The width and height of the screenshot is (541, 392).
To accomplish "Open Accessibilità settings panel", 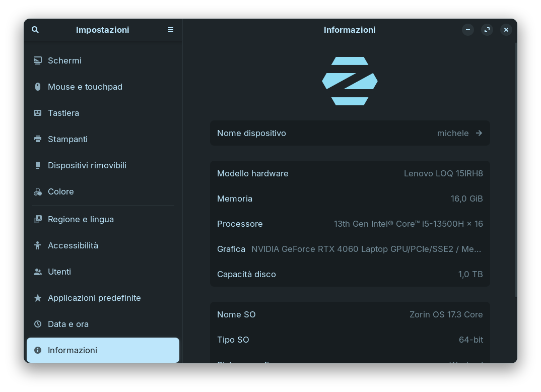I will point(73,245).
